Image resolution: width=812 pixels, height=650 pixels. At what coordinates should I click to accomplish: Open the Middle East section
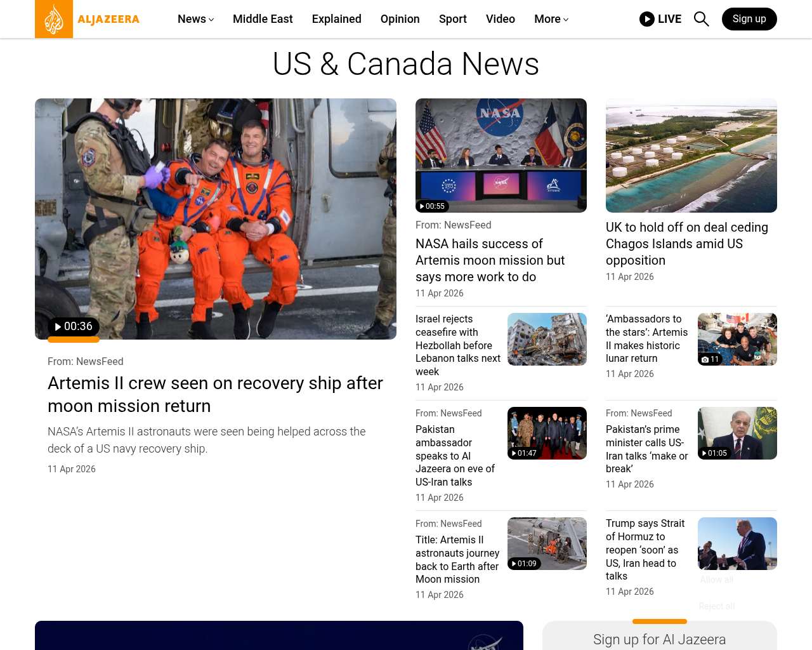(263, 19)
